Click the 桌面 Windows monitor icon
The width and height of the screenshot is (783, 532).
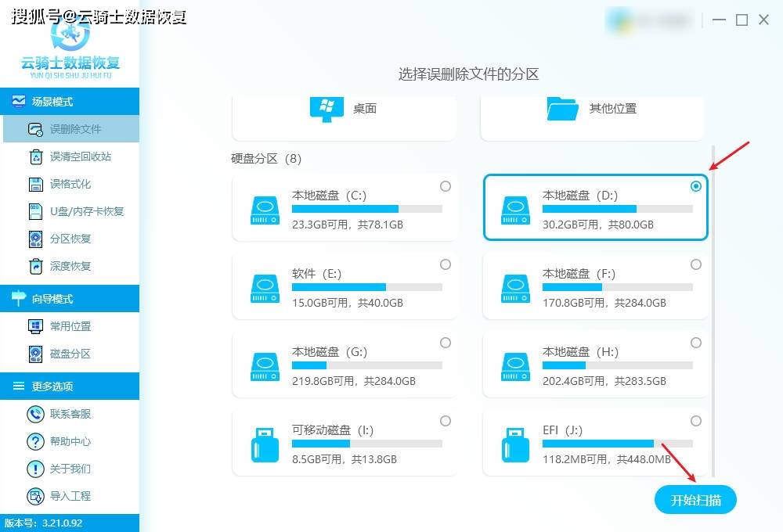pos(327,109)
